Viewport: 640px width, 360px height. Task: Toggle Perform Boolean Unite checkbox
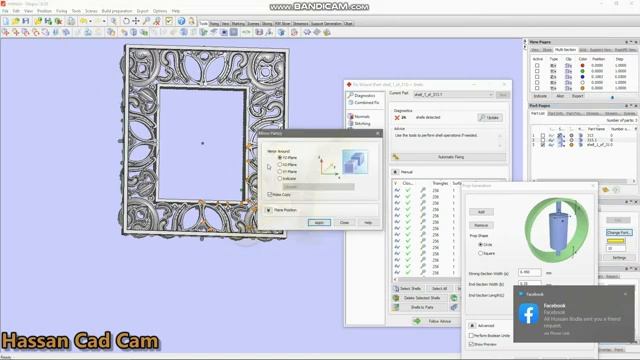point(471,336)
